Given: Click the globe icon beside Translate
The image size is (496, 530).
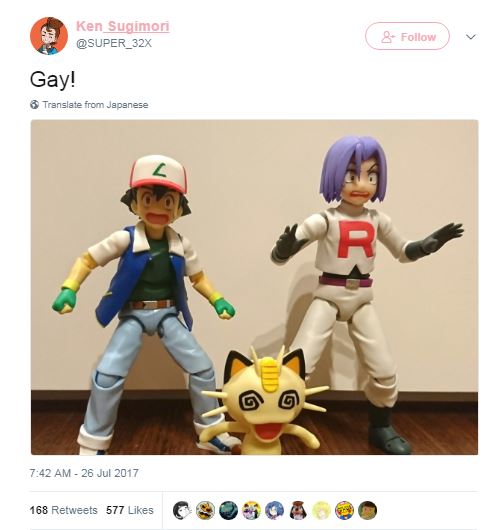Looking at the screenshot, I should click(x=34, y=105).
